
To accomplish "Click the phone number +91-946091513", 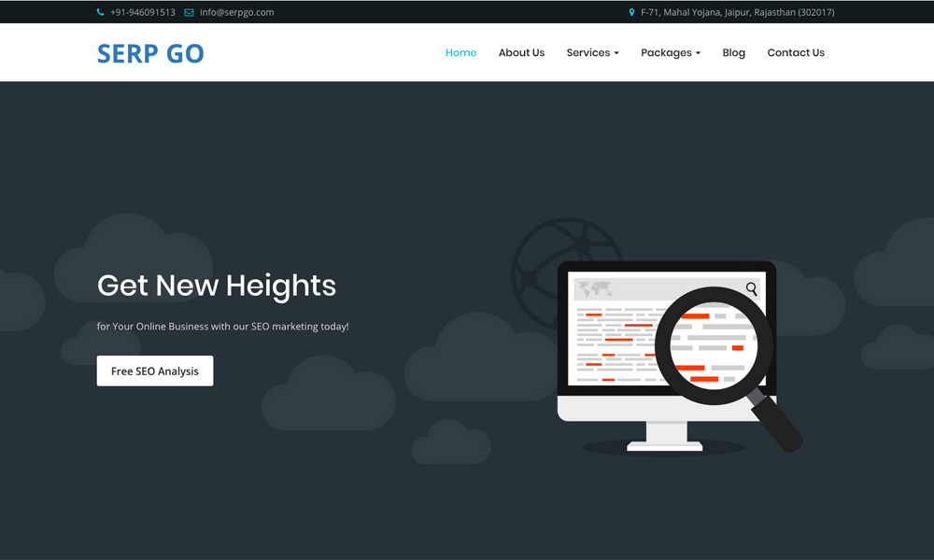I will pos(142,12).
